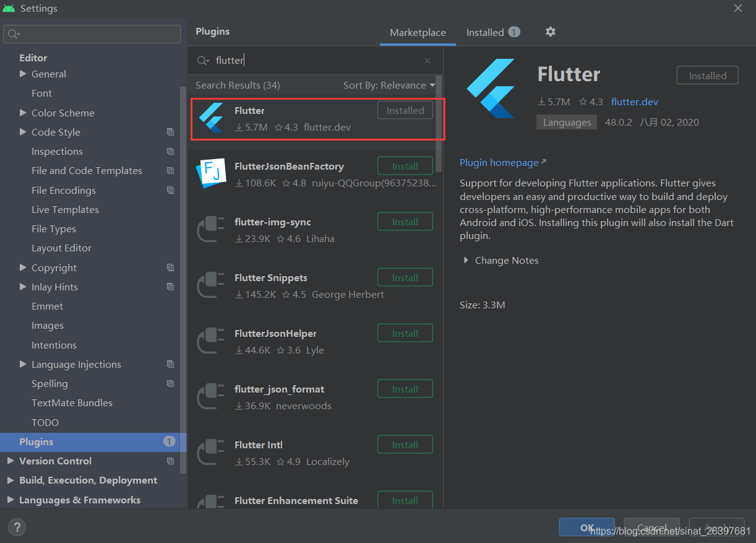Open the Sort By: Relevance dropdown

[389, 85]
